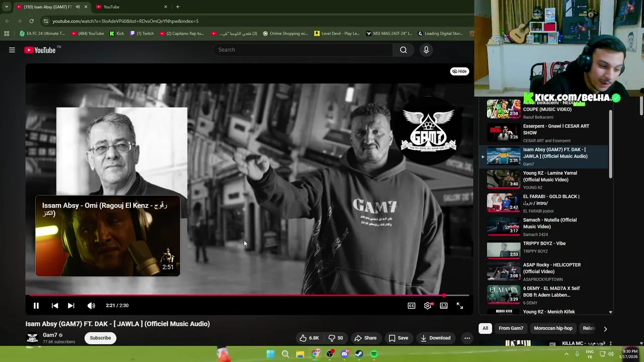This screenshot has width=644, height=362.
Task: Open more actions three-dot menu
Action: (467, 338)
